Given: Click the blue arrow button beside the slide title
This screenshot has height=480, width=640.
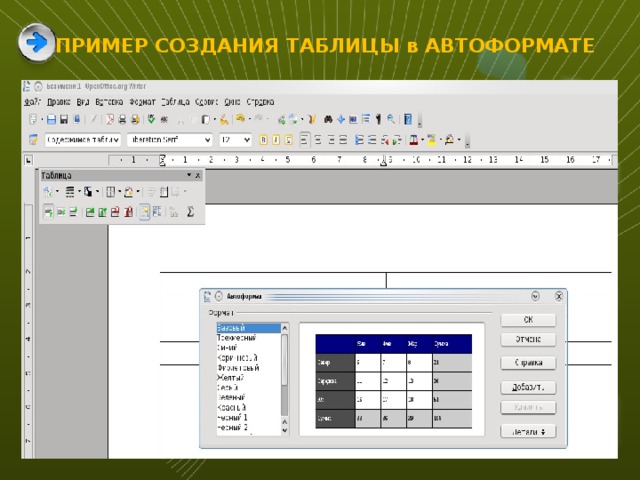Looking at the screenshot, I should tap(36, 42).
